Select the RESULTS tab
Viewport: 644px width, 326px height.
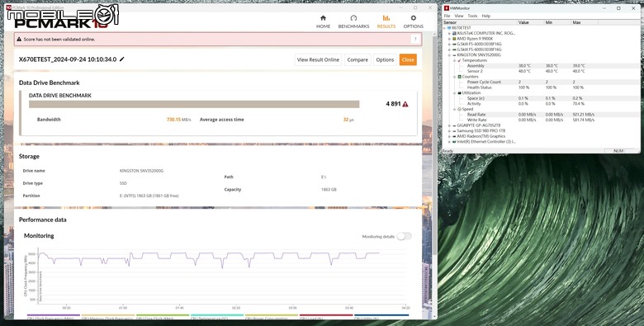pyautogui.click(x=386, y=21)
